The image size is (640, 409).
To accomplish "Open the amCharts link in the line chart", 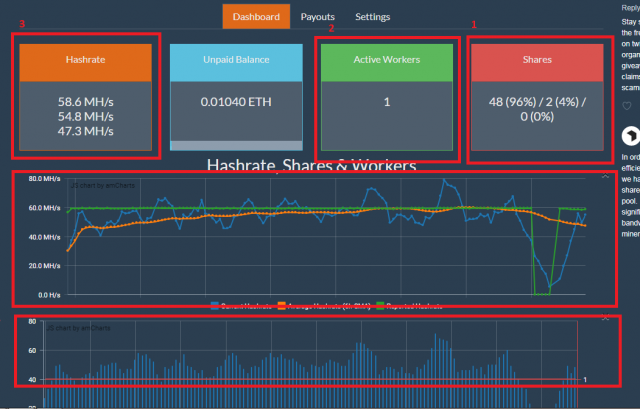I will (x=95, y=185).
